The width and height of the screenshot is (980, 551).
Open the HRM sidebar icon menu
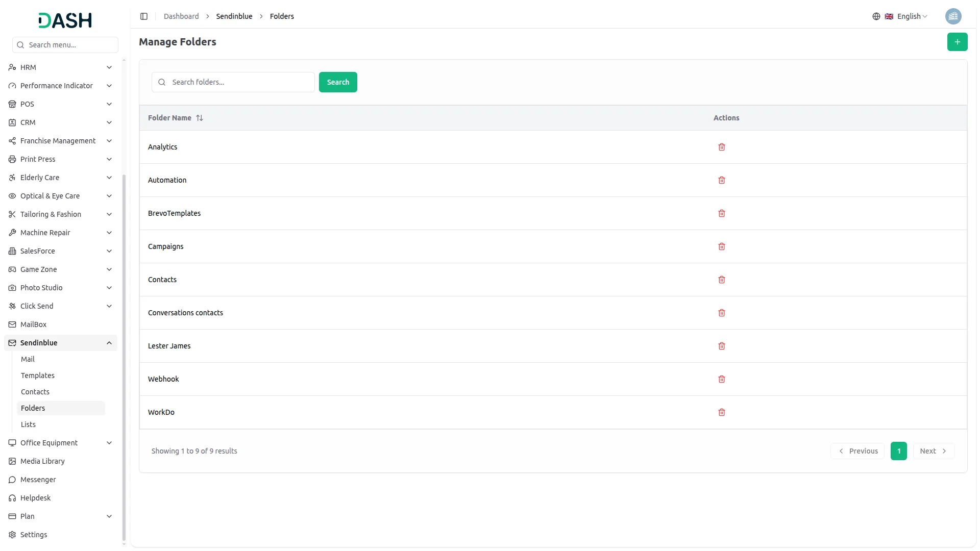12,67
